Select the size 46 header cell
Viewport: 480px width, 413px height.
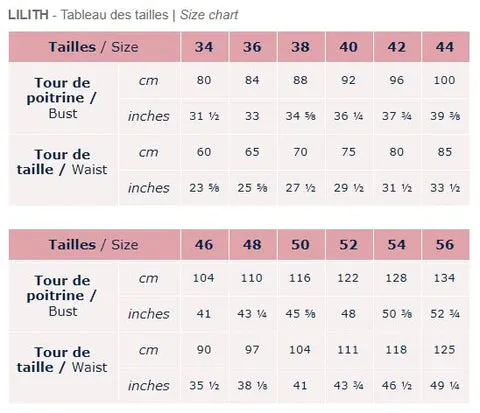(x=204, y=245)
